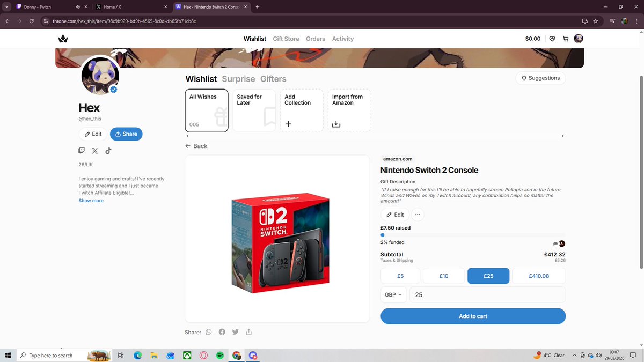Open the shopping cart icon
The width and height of the screenshot is (644, 362).
(566, 39)
